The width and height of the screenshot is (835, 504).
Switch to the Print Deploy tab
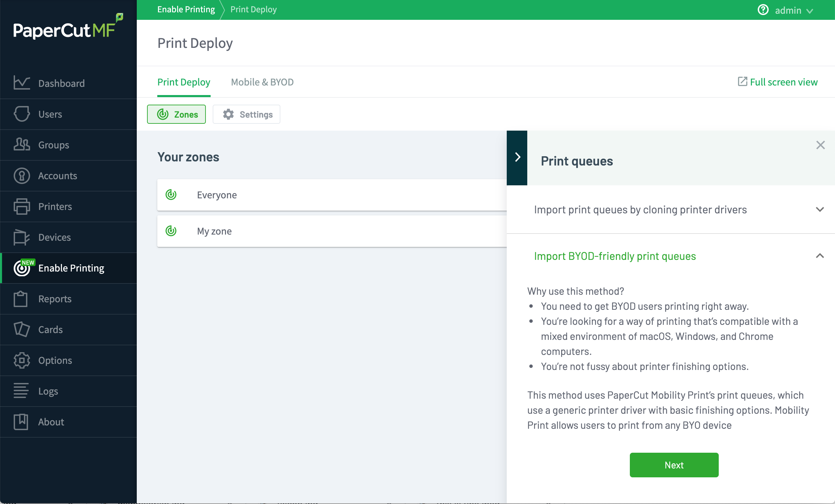[x=184, y=82]
